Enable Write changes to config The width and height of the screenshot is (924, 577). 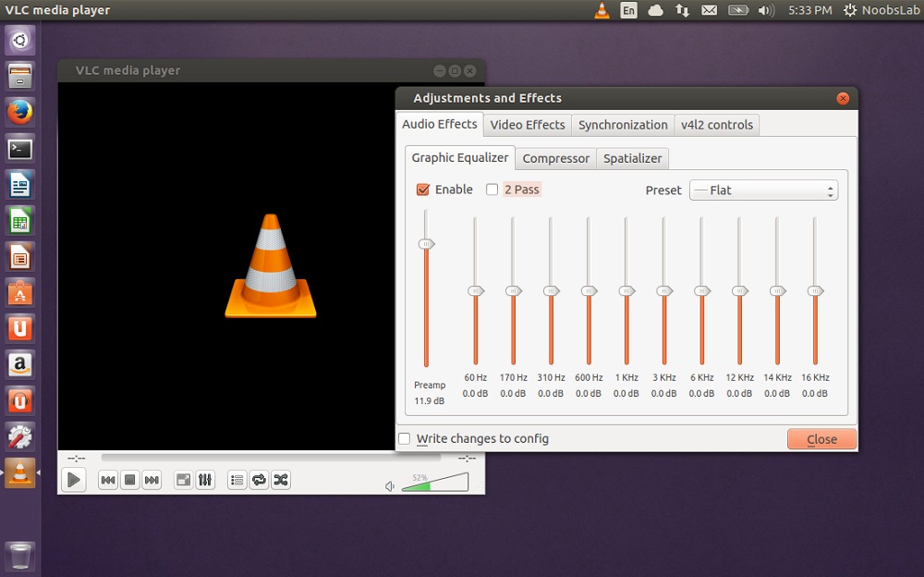tap(405, 438)
